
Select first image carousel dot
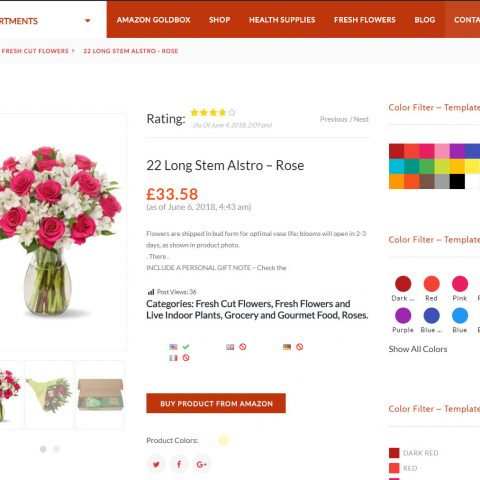[x=43, y=449]
